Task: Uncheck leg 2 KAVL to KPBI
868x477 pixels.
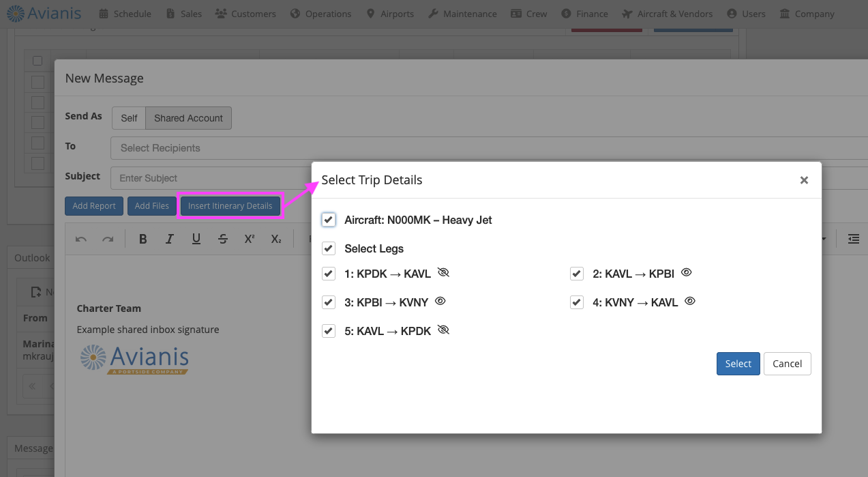Action: [577, 274]
